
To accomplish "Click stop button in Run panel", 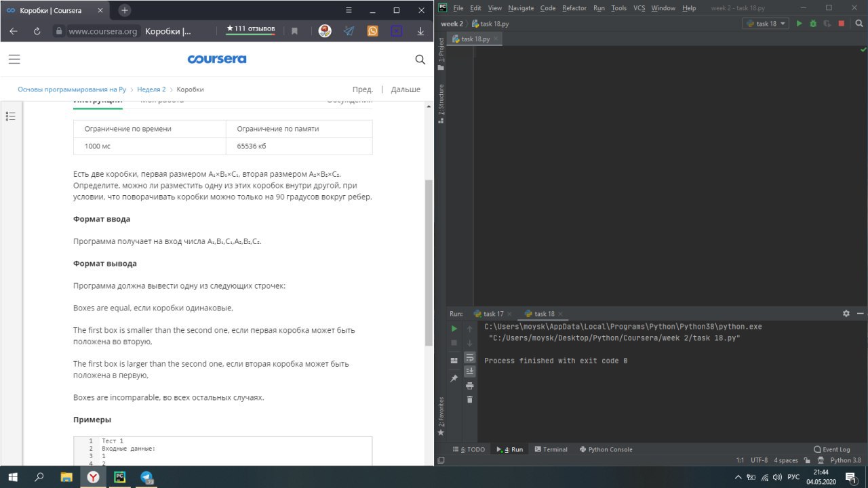I will pyautogui.click(x=454, y=343).
